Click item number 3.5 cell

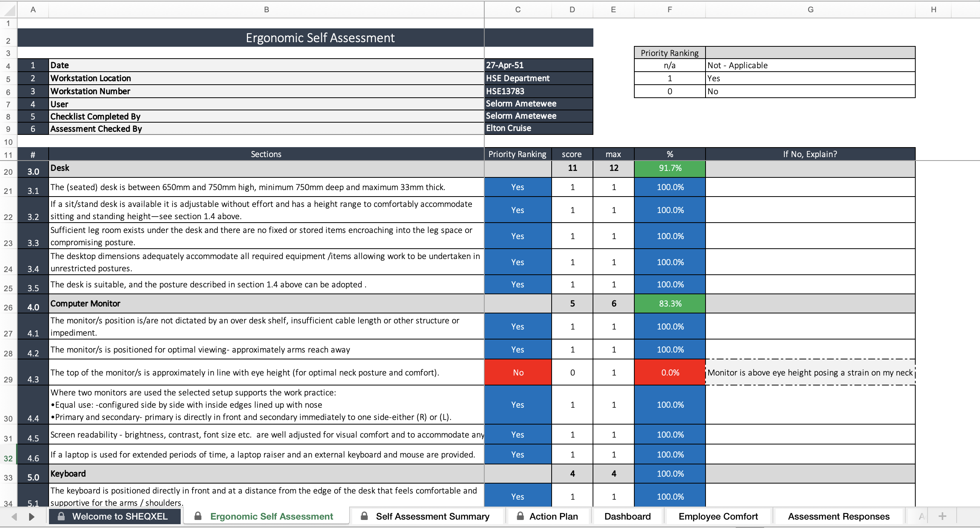(33, 284)
